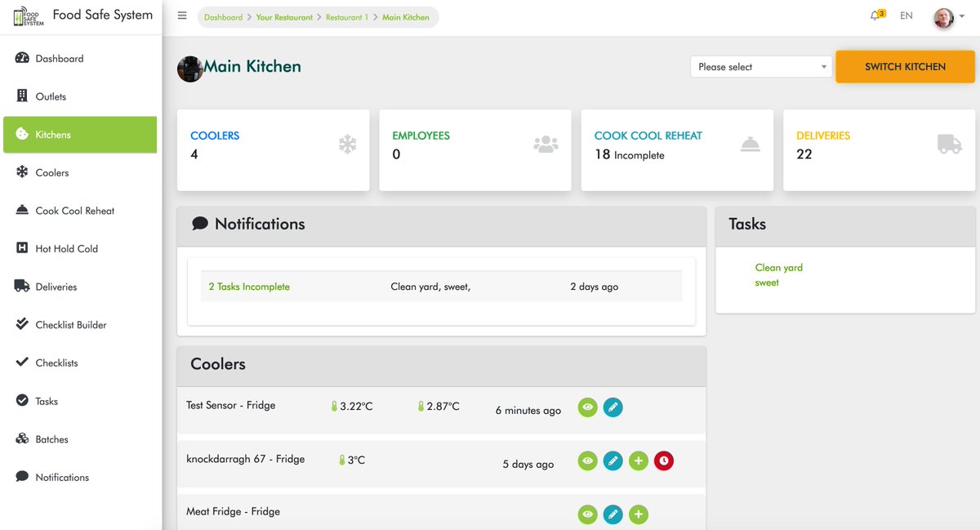
Task: Edit Test Sensor fridge with pencil icon
Action: coord(613,407)
